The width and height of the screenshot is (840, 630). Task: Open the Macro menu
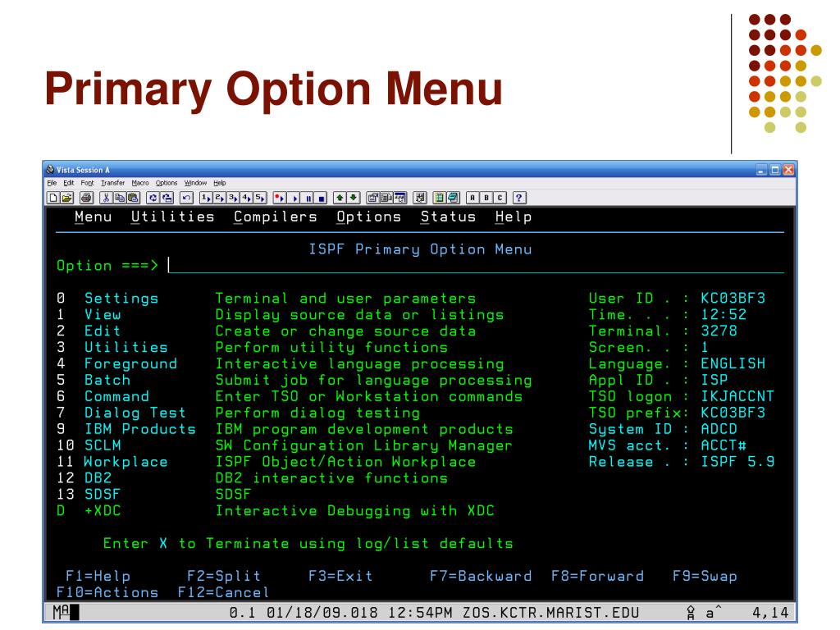pyautogui.click(x=140, y=183)
